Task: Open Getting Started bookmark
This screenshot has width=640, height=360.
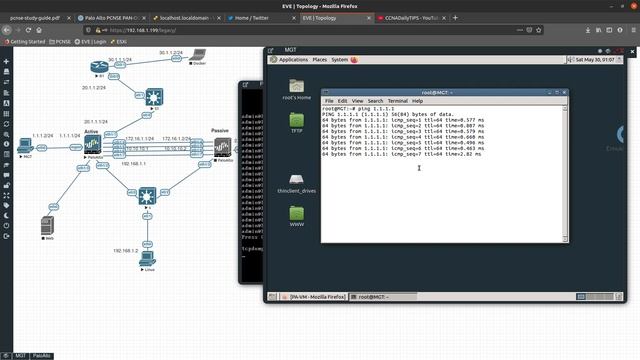Action: click(24, 42)
